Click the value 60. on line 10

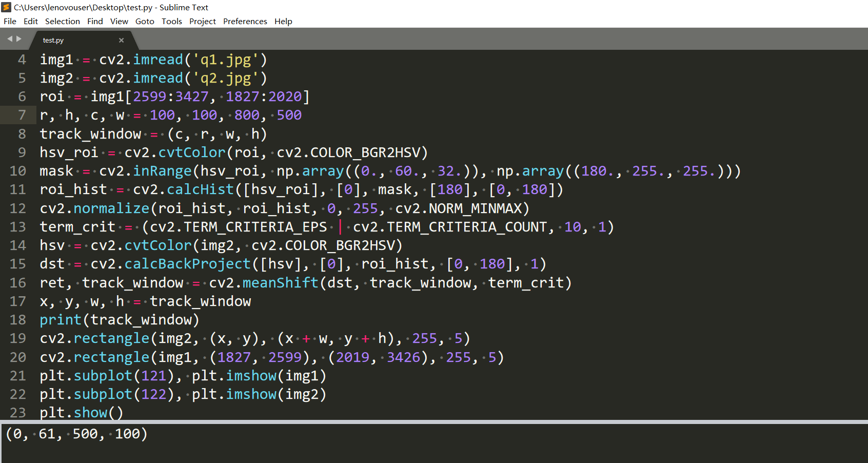point(407,171)
